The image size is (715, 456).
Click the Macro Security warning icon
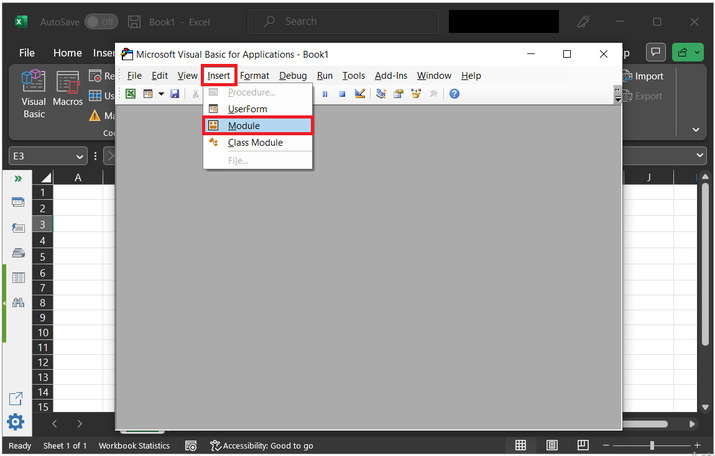click(95, 115)
